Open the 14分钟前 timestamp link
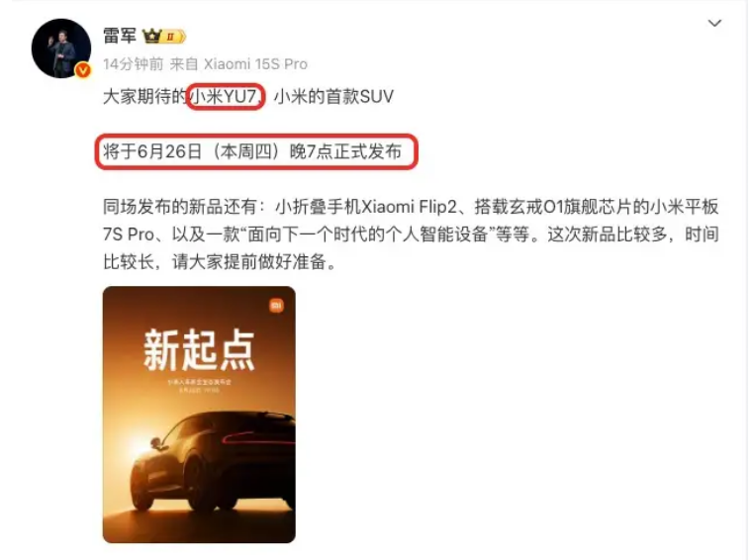Viewport: 754px width, 560px height. click(x=134, y=64)
